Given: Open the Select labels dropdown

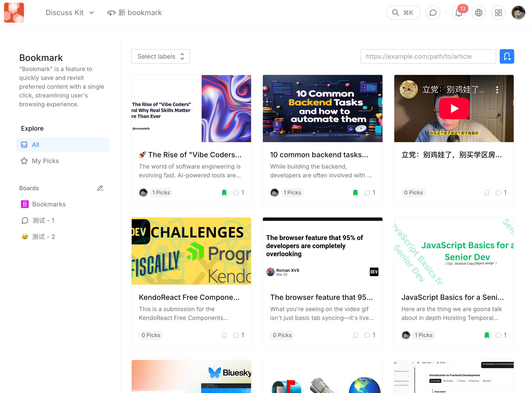Looking at the screenshot, I should pyautogui.click(x=160, y=56).
